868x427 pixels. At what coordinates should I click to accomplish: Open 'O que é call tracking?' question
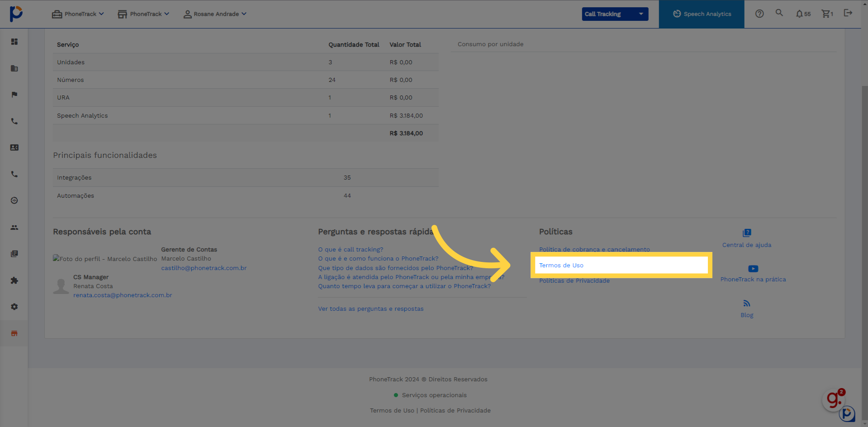(x=351, y=249)
